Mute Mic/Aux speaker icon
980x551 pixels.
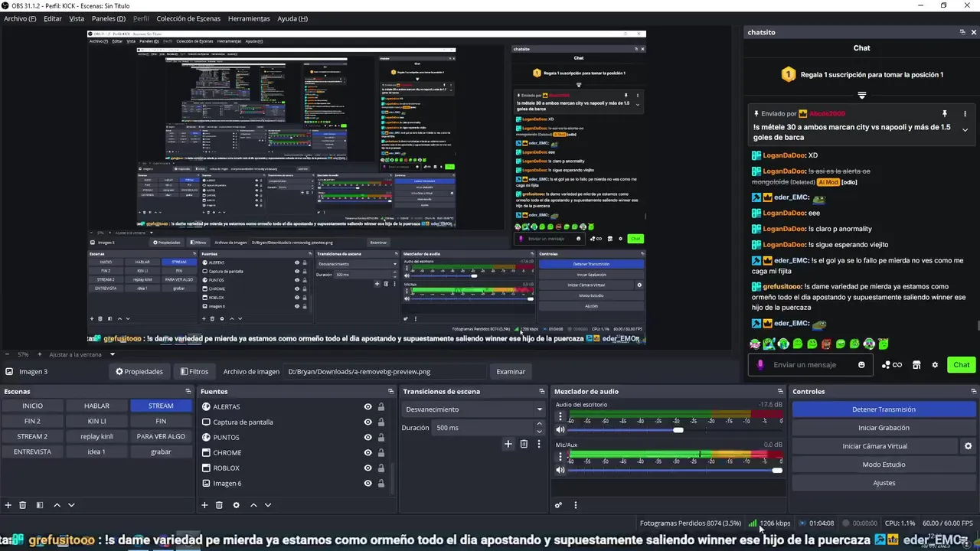point(560,470)
